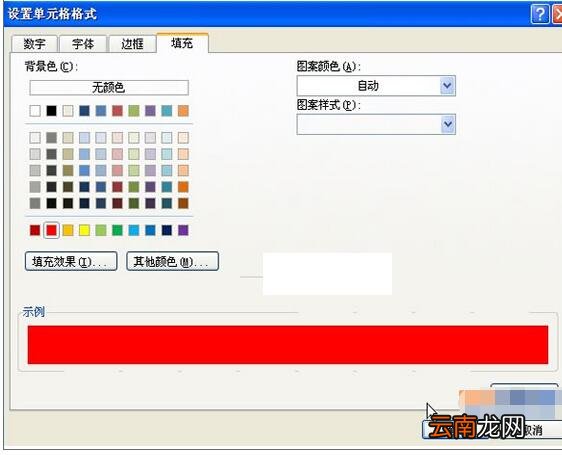The height and width of the screenshot is (455, 562).
Task: Choose the medium blue swatch in theme colors row
Action: click(x=101, y=111)
